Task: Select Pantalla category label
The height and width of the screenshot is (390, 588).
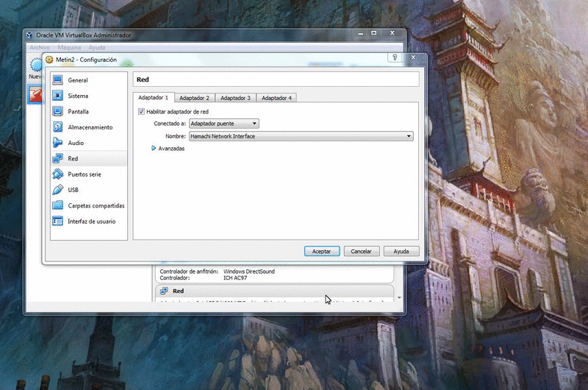Action: [79, 112]
